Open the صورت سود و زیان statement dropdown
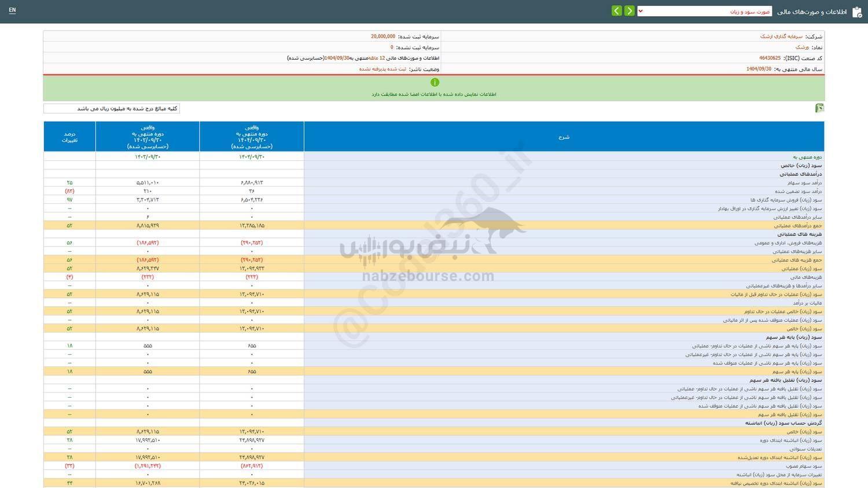 coord(723,10)
